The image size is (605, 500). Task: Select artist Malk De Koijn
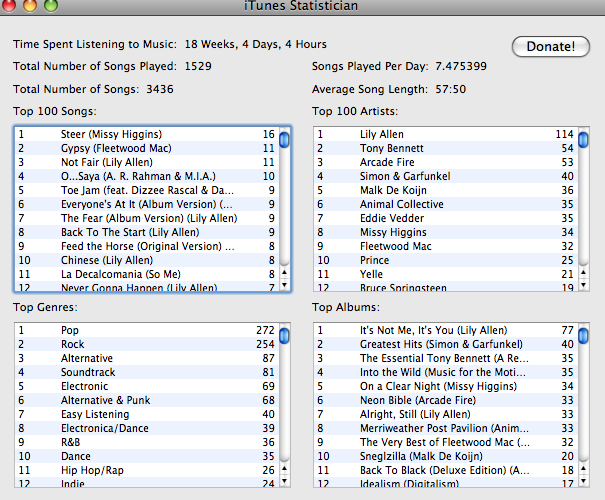[x=446, y=190]
